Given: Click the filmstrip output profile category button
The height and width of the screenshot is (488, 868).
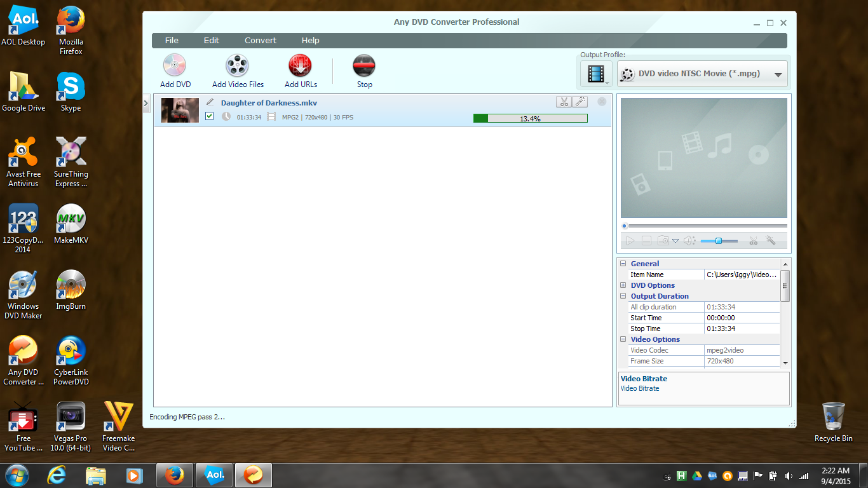Looking at the screenshot, I should (596, 74).
